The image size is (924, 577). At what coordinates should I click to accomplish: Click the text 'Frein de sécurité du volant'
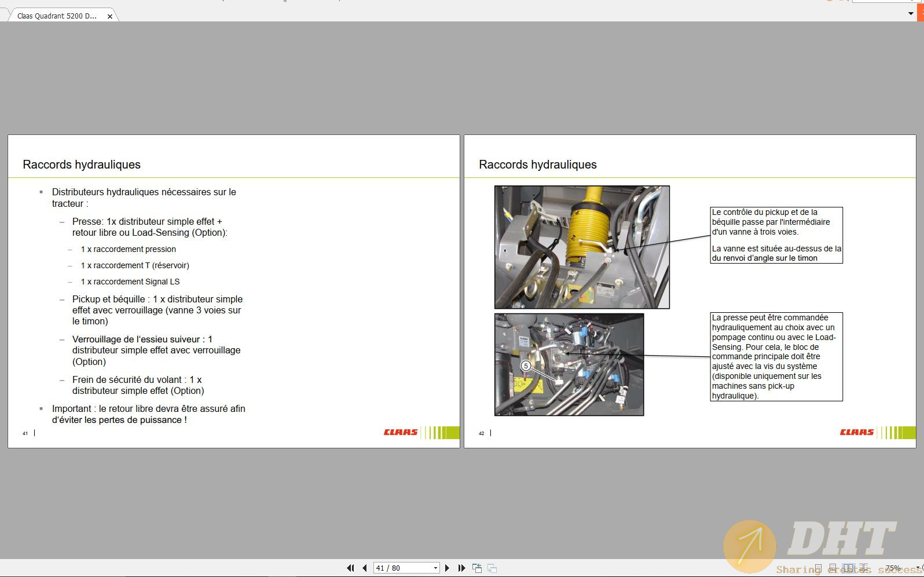[128, 379]
